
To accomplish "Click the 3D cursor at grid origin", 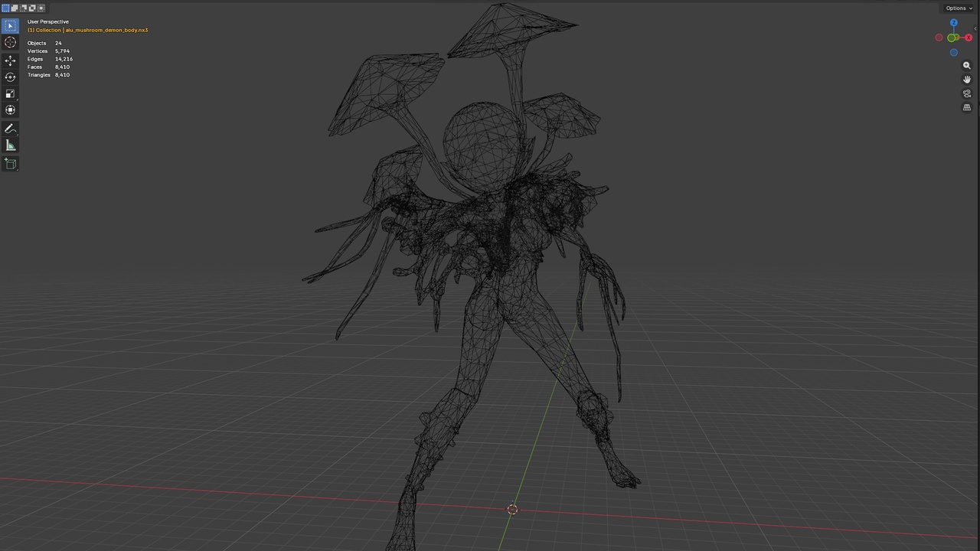I will click(x=512, y=510).
